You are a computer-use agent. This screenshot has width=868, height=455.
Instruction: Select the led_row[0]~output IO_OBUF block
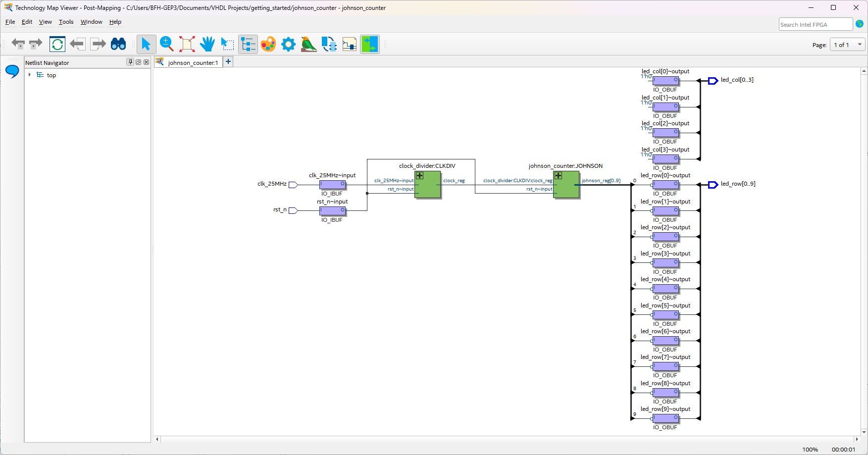pyautogui.click(x=666, y=185)
